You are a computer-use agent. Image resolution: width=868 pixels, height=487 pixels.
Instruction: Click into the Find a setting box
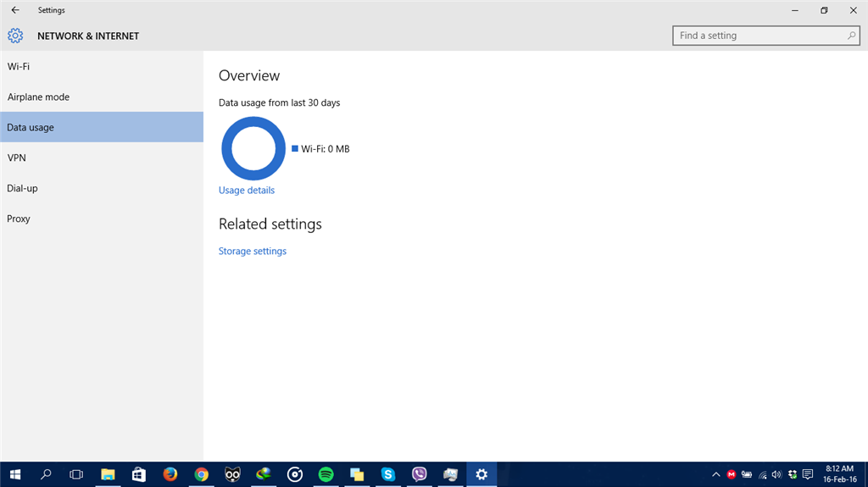click(766, 36)
